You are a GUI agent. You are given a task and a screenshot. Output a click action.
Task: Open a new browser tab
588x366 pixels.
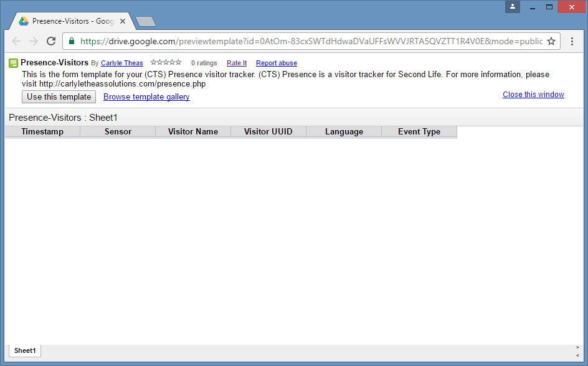click(145, 22)
